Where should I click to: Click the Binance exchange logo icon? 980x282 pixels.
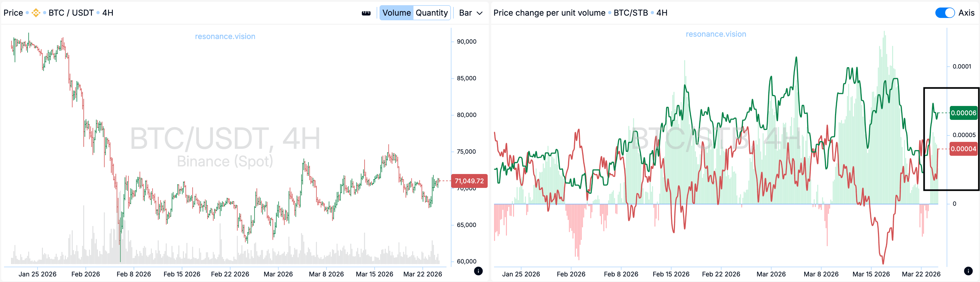[36, 13]
